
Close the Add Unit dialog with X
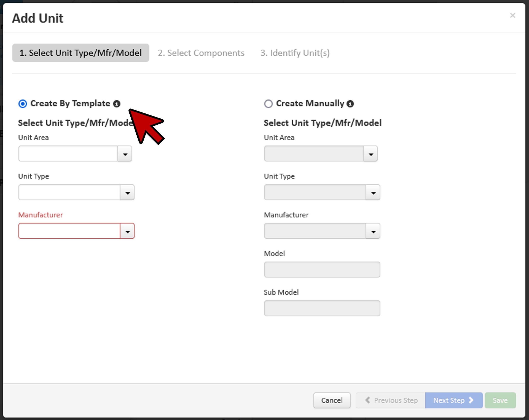pos(512,15)
